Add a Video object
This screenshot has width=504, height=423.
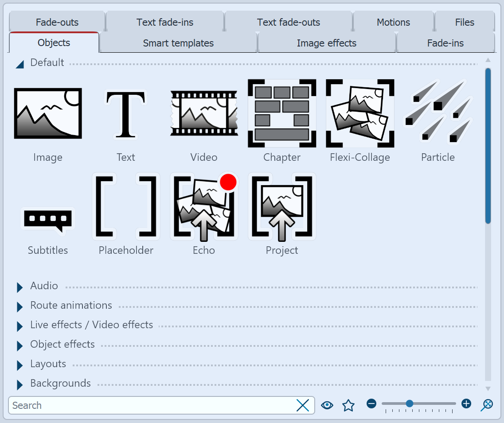203,113
